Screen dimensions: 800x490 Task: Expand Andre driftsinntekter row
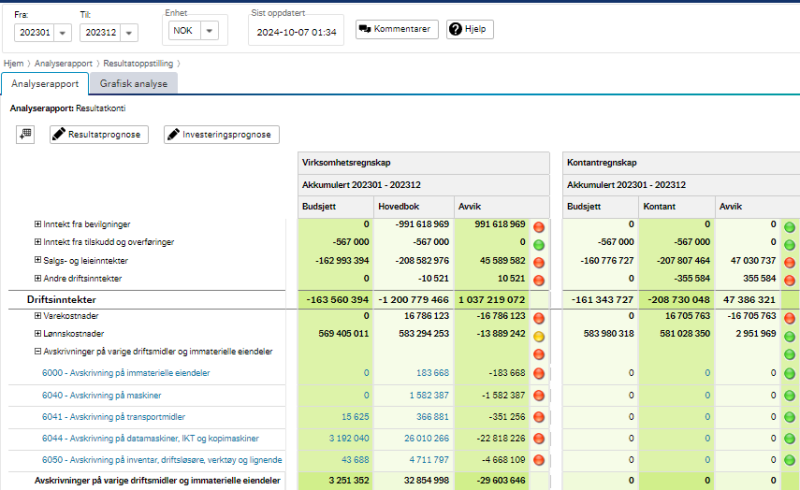tap(37, 278)
